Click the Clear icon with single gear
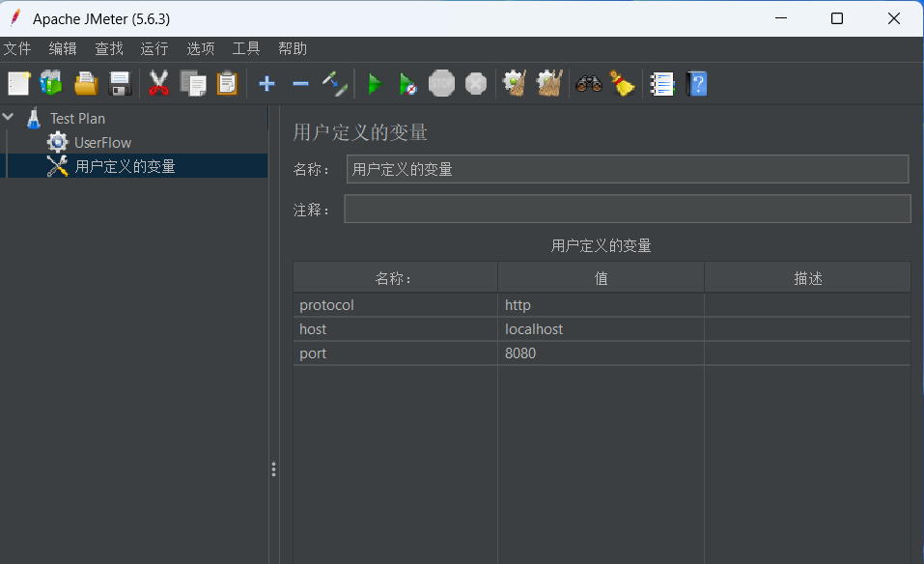 [x=515, y=83]
